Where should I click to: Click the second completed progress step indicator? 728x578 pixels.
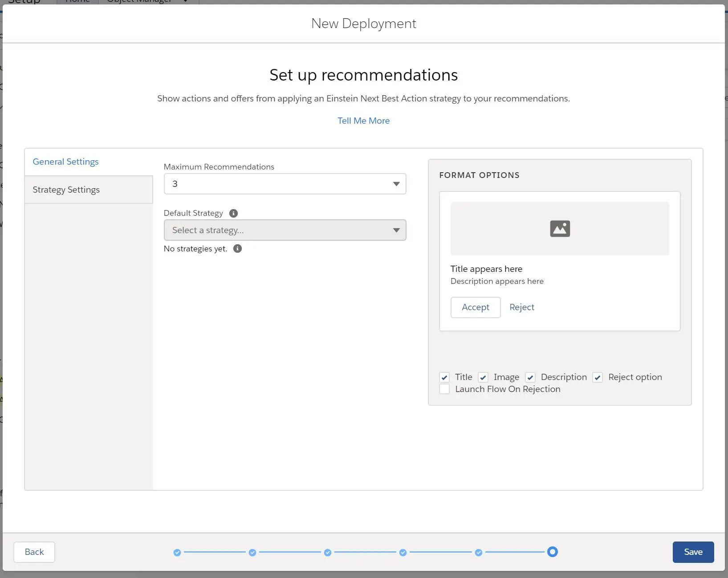[252, 552]
